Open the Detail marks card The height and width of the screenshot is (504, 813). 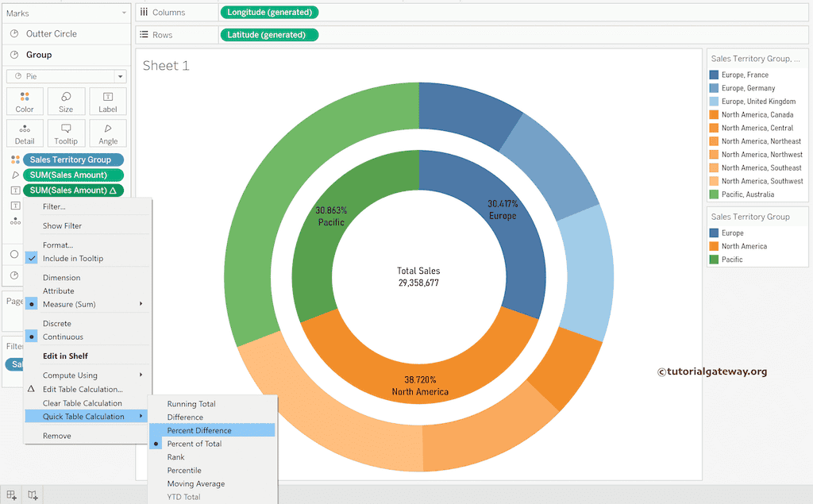25,133
